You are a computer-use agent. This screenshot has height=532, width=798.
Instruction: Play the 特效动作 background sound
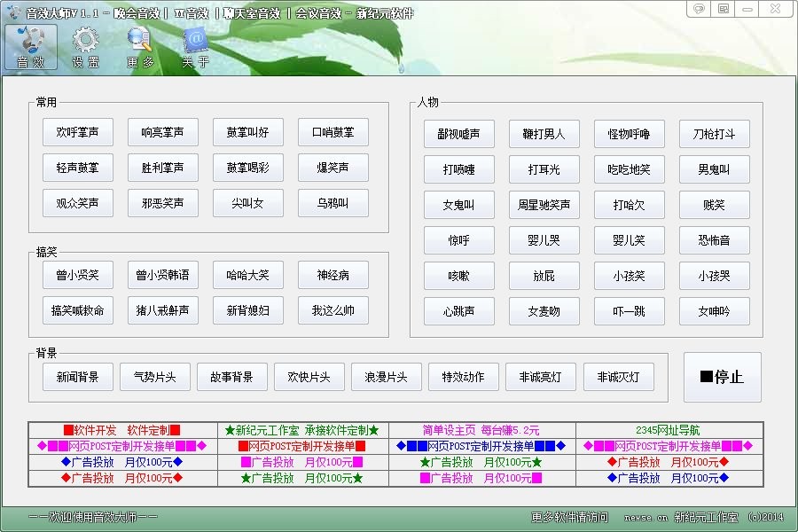(x=463, y=376)
